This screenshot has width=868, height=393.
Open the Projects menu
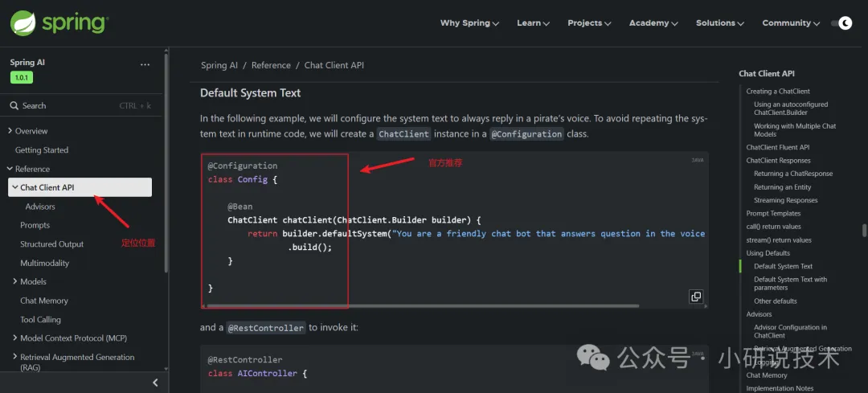pos(589,23)
